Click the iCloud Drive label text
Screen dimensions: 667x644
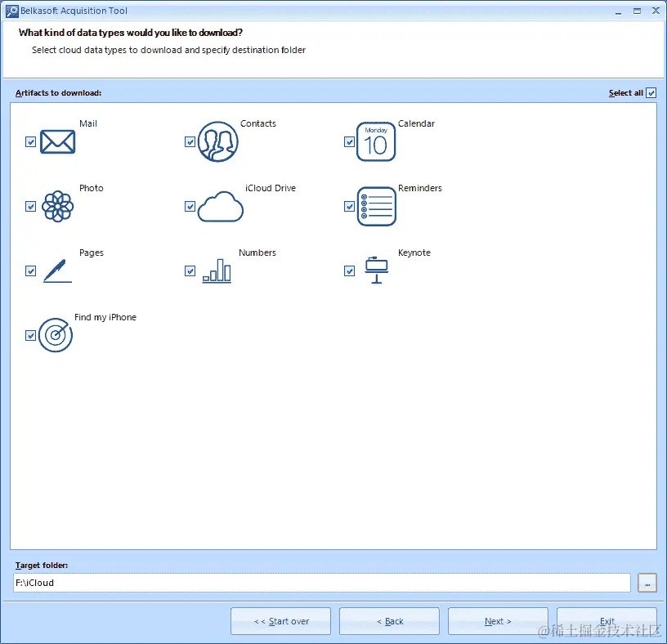click(271, 188)
